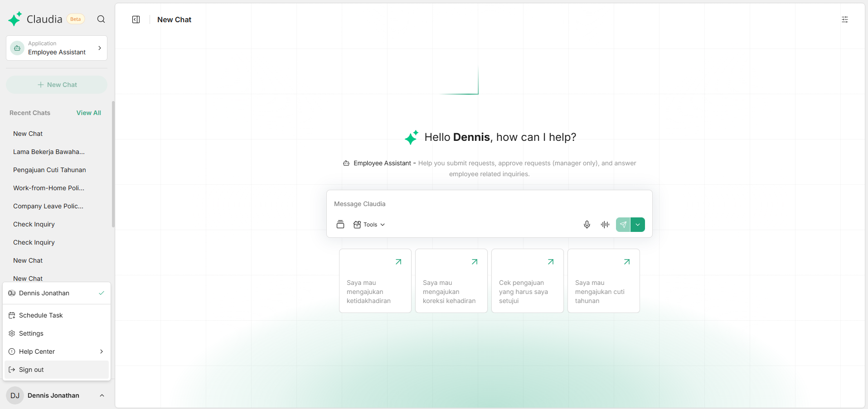The image size is (868, 409).
Task: Click the stacked layers icon beside Tools
Action: click(x=340, y=225)
